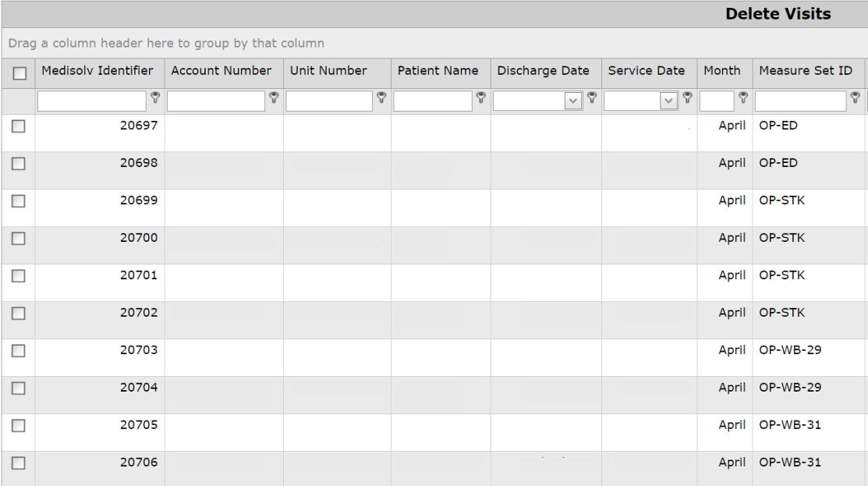The height and width of the screenshot is (486, 868).
Task: Select checkbox for visit 20697
Action: click(20, 127)
